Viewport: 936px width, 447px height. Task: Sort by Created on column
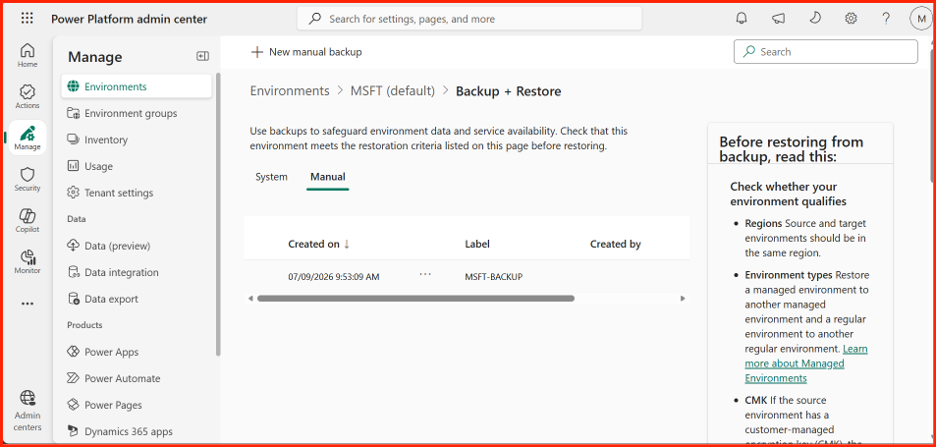coord(319,244)
